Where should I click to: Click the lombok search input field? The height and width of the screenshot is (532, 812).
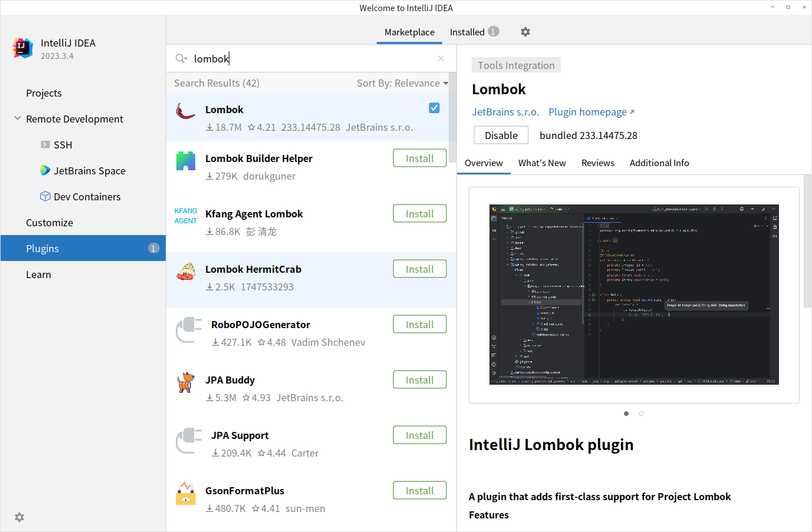click(x=311, y=58)
